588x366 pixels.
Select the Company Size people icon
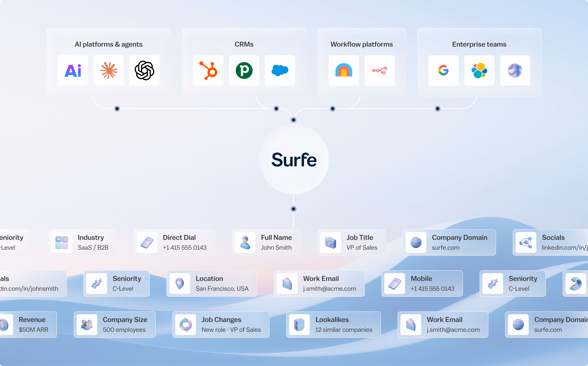coord(87,325)
